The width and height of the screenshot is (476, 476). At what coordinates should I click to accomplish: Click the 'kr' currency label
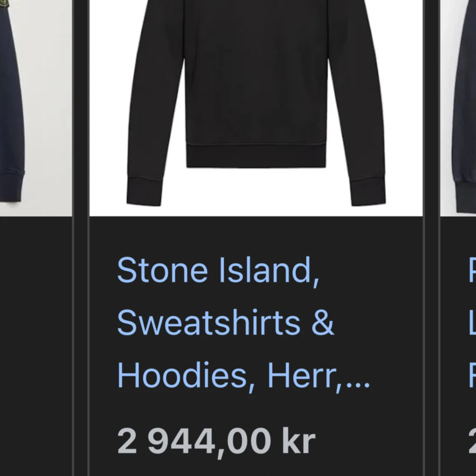coord(299,441)
